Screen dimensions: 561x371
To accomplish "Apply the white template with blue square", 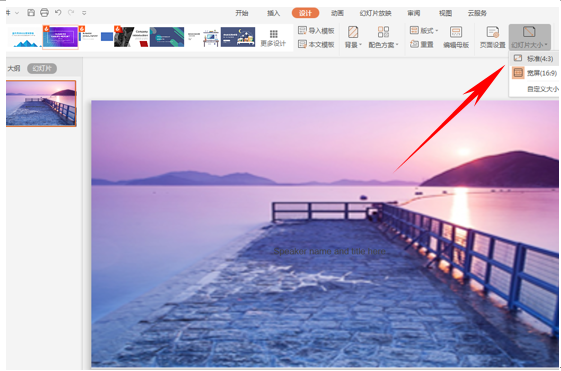I will pos(96,37).
